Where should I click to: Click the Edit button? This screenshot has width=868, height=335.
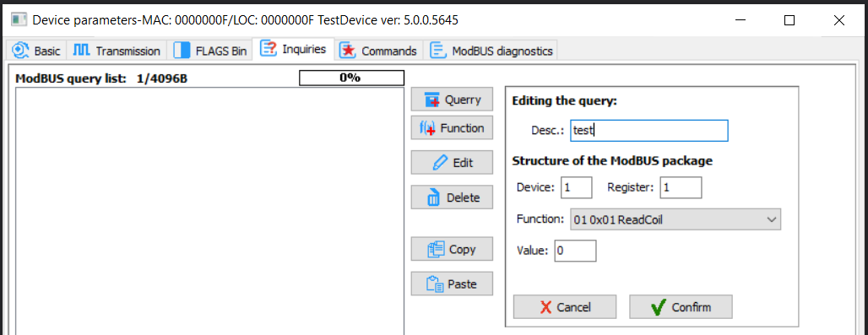point(452,163)
